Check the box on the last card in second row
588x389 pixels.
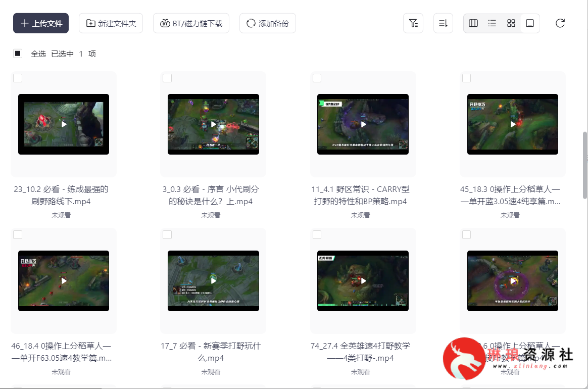point(466,234)
